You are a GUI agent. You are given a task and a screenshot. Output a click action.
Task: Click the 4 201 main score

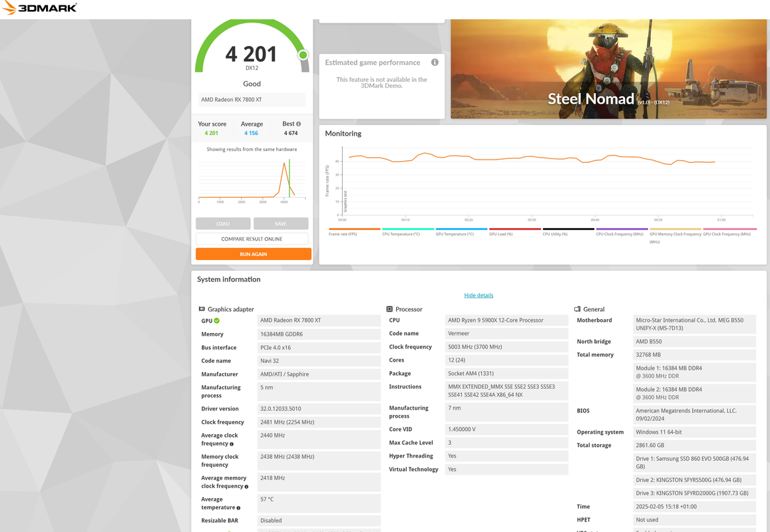click(251, 54)
